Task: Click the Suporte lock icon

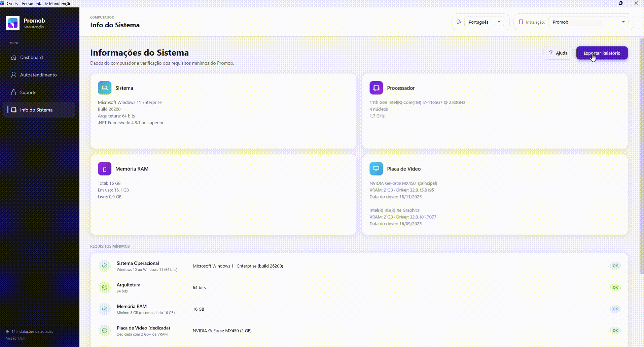Action: 13,92
